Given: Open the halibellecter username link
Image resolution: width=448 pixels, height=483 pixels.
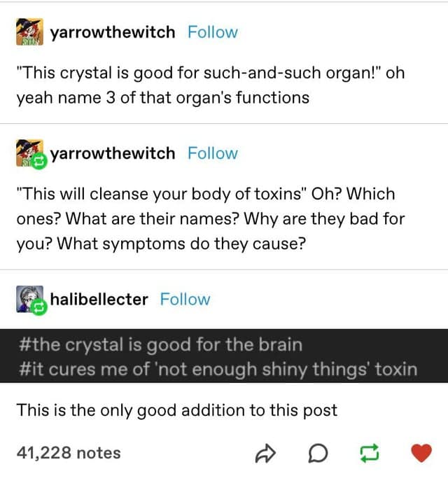Looking at the screenshot, I should [x=99, y=299].
